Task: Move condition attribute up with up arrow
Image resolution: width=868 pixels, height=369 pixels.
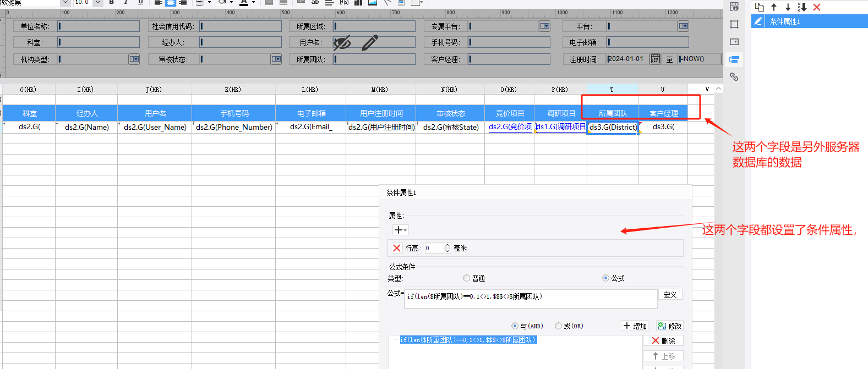Action: tap(774, 7)
